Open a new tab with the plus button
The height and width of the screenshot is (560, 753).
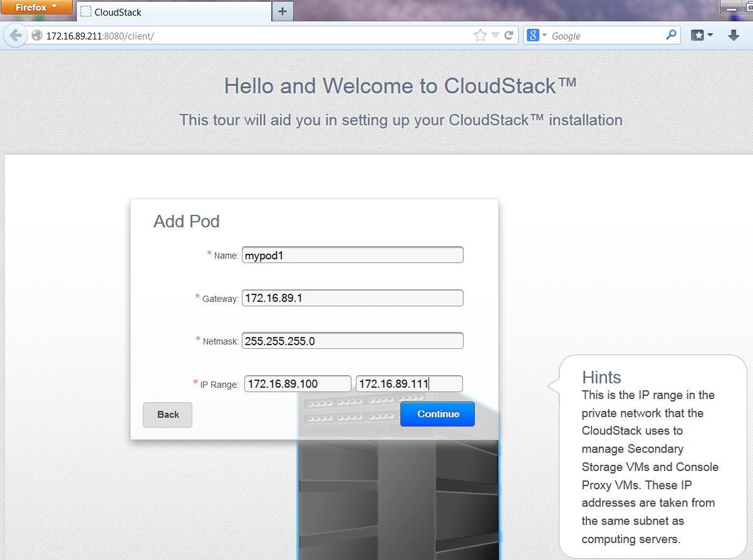(283, 11)
